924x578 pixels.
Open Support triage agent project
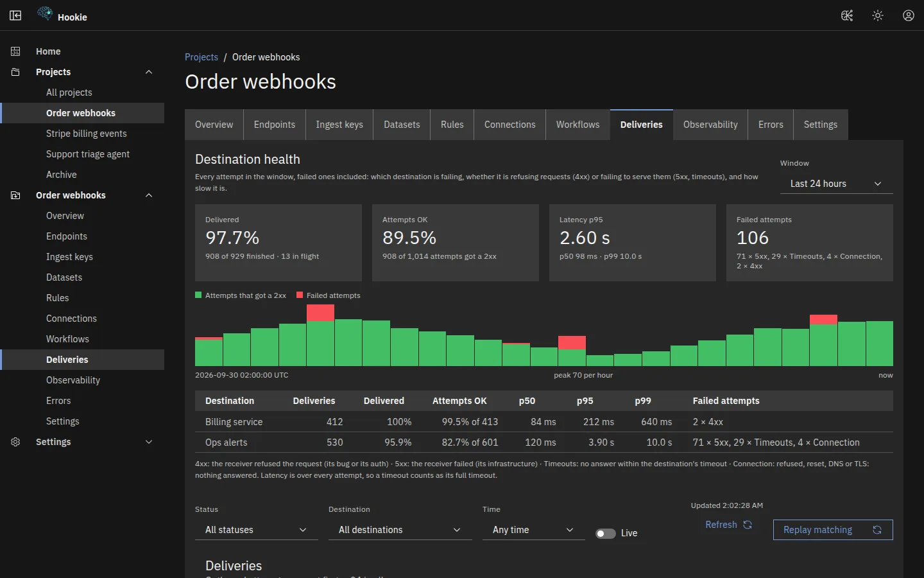[82, 154]
